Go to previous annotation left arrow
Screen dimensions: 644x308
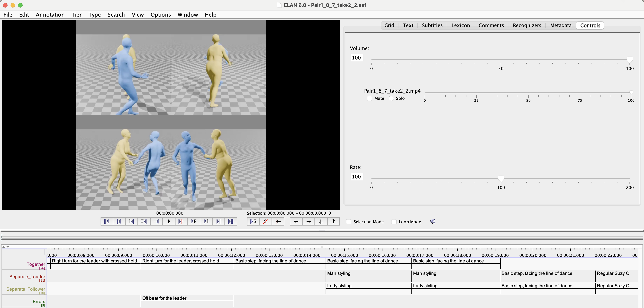point(296,221)
